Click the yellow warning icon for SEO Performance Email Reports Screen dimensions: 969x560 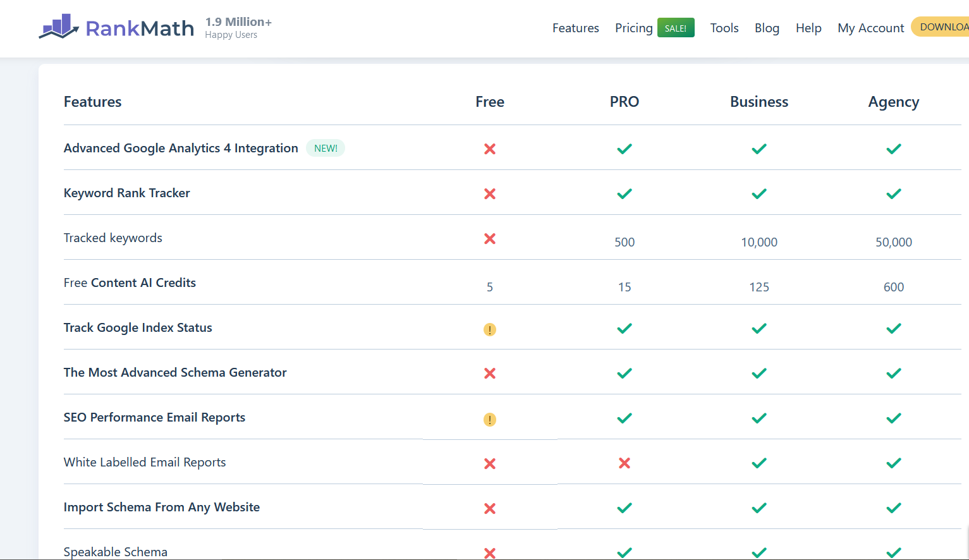[490, 420]
